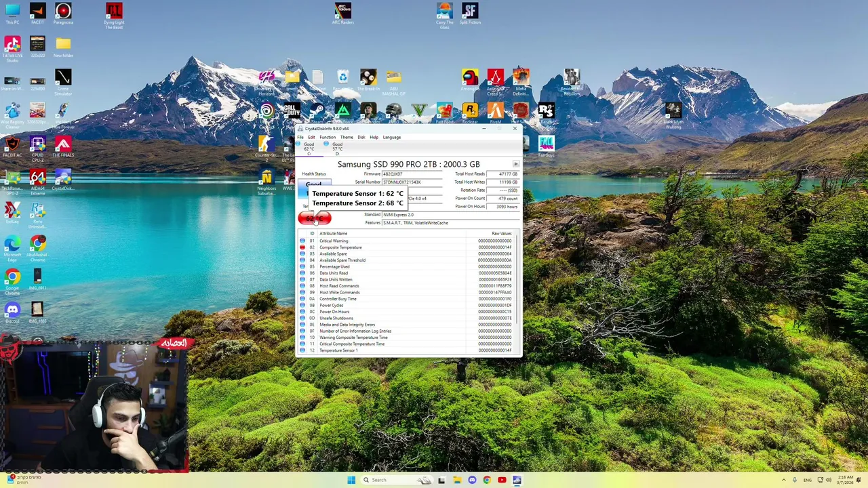Select the Google Chrome desktop shortcut
This screenshot has height=488, width=868.
point(12,282)
